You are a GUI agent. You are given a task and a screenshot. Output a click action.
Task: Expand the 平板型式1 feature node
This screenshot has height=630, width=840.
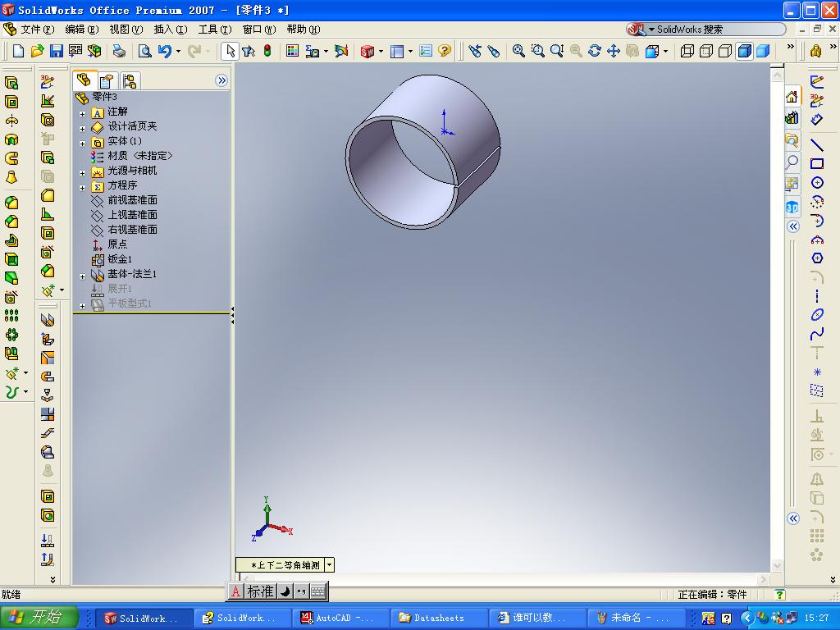coord(83,306)
